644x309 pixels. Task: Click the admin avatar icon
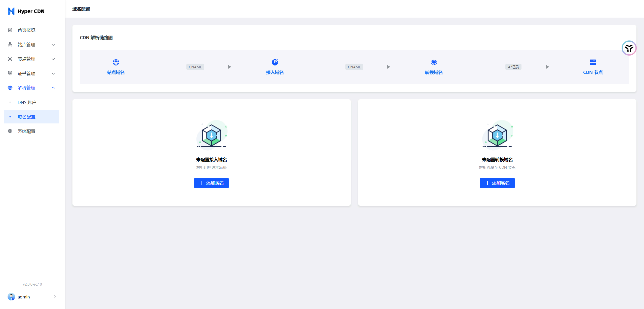click(x=11, y=297)
